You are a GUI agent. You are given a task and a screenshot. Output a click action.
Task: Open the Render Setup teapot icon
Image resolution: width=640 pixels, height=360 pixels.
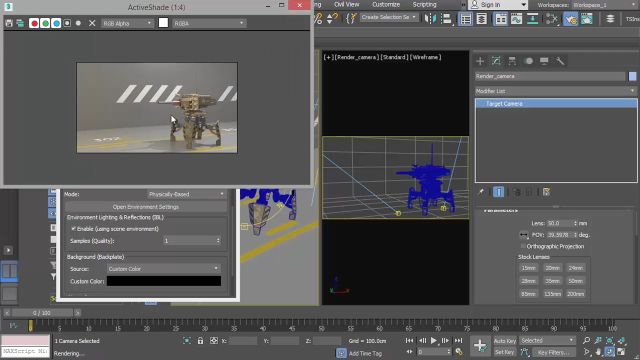(x=571, y=19)
